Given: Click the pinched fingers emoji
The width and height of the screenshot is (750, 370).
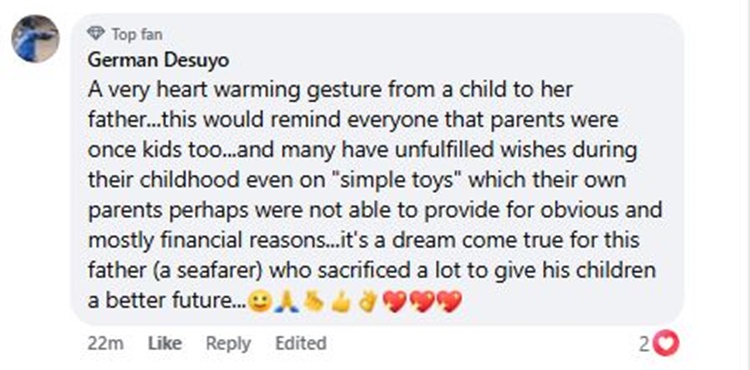Looking at the screenshot, I should click(314, 301).
